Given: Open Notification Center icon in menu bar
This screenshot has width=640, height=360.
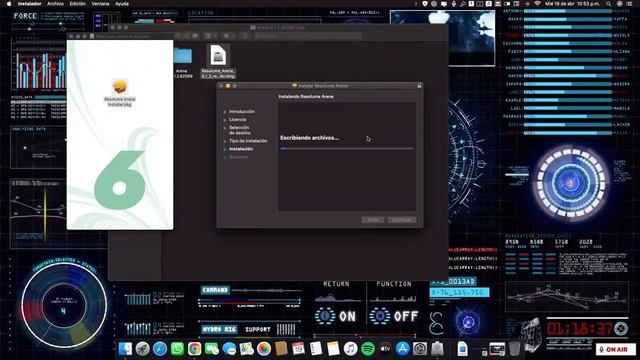Looking at the screenshot, I should [x=631, y=4].
